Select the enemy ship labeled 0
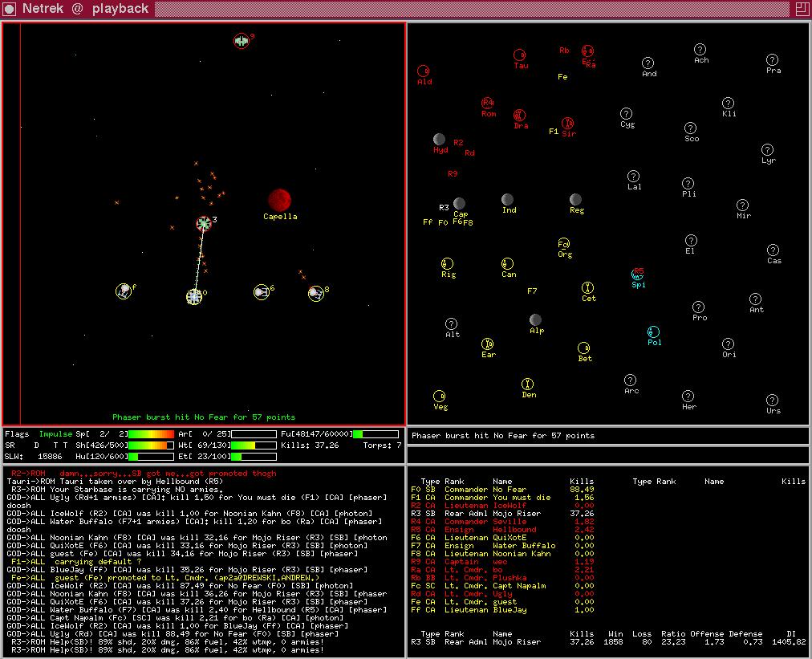 tap(194, 296)
